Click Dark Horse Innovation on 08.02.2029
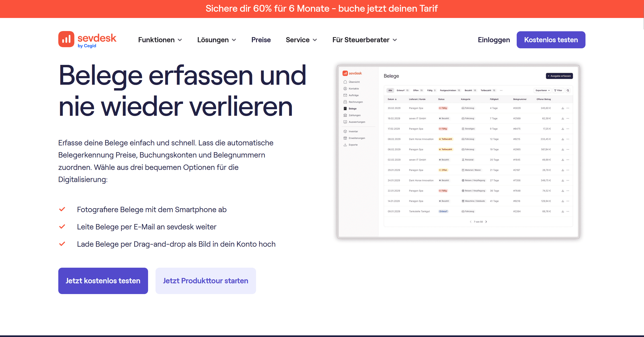The image size is (644, 337). pyautogui.click(x=421, y=139)
